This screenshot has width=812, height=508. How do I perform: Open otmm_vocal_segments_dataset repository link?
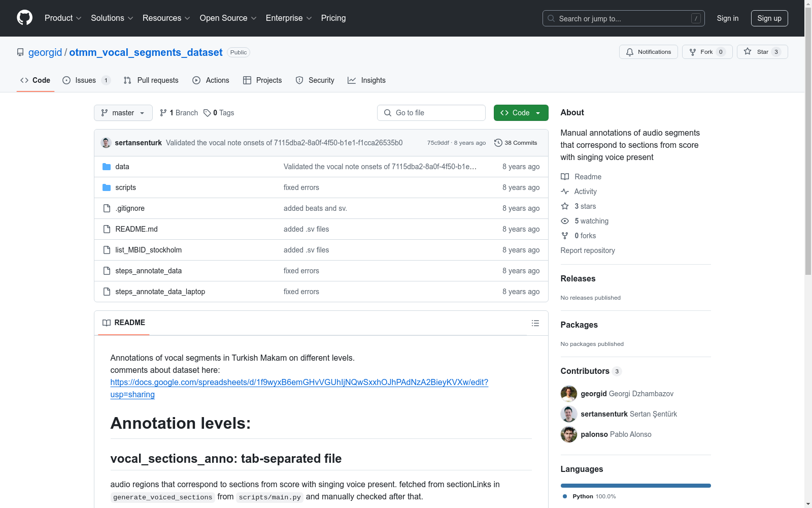pyautogui.click(x=146, y=52)
